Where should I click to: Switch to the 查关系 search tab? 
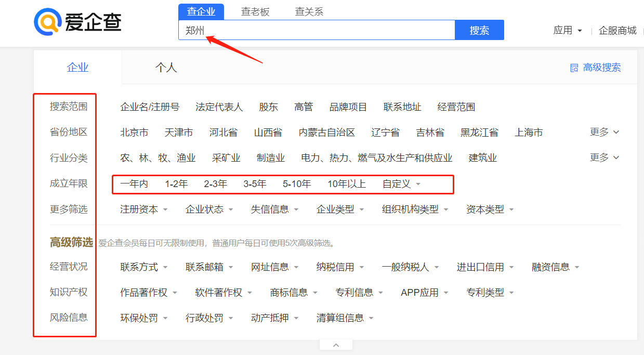[309, 11]
